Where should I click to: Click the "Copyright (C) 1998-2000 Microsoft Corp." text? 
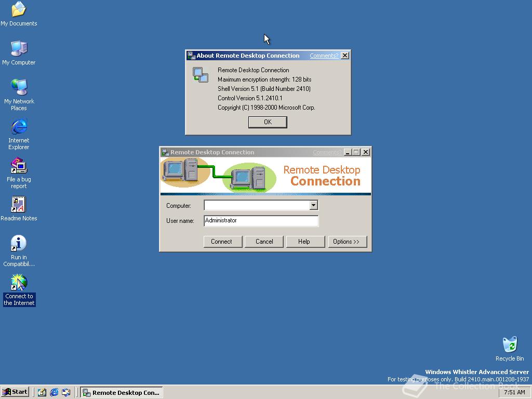[x=267, y=107]
